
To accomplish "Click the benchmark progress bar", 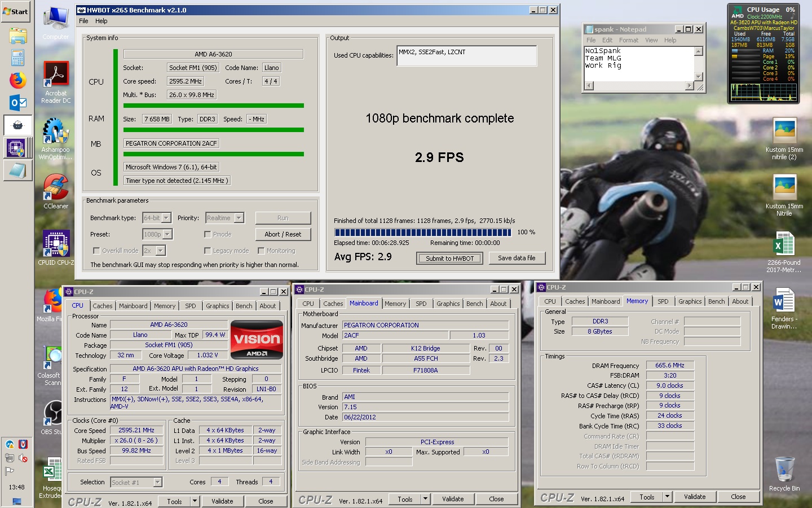I will coord(423,232).
